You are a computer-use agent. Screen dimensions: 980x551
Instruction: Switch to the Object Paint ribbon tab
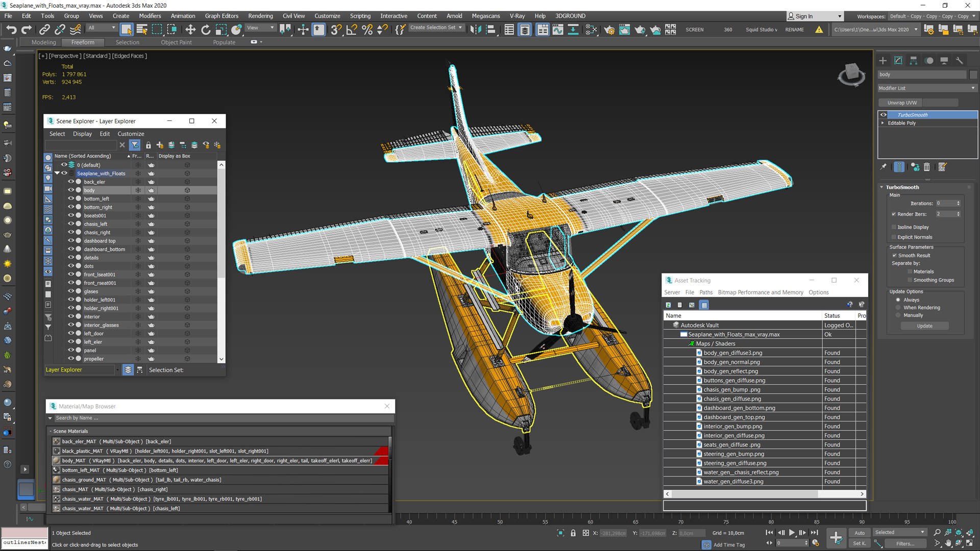[176, 42]
